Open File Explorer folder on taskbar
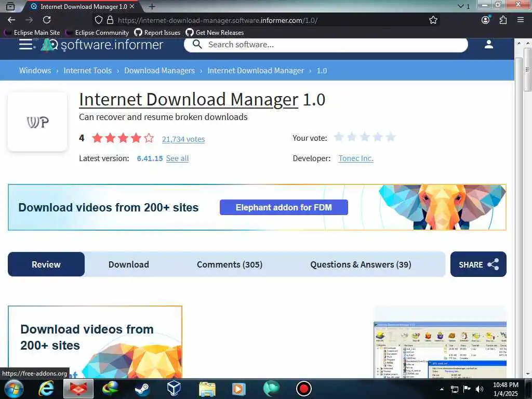Image resolution: width=532 pixels, height=399 pixels. (207, 389)
